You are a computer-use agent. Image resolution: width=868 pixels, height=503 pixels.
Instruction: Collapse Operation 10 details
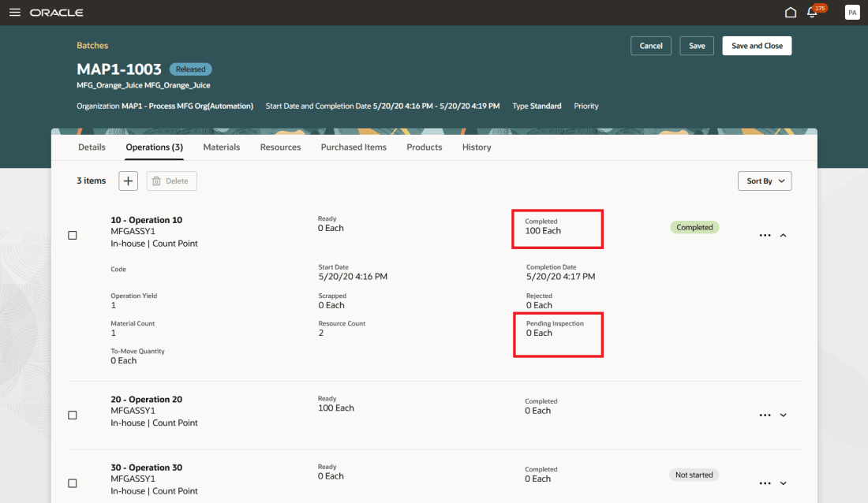click(784, 235)
